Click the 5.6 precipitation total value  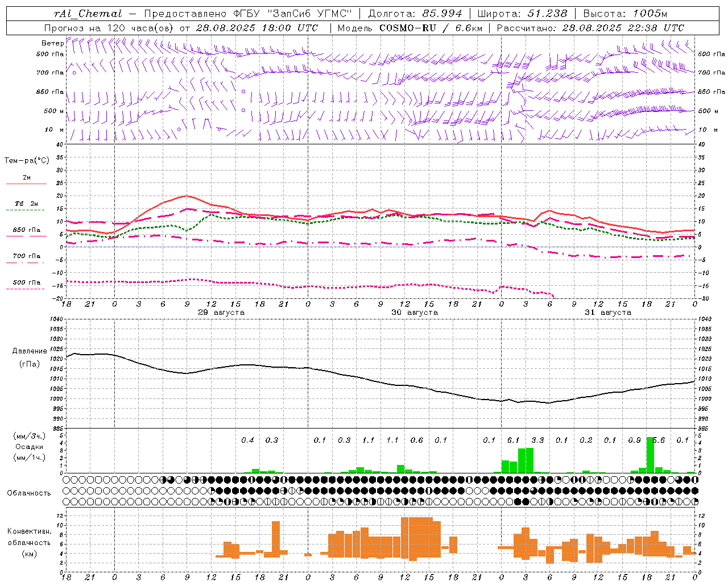[660, 440]
